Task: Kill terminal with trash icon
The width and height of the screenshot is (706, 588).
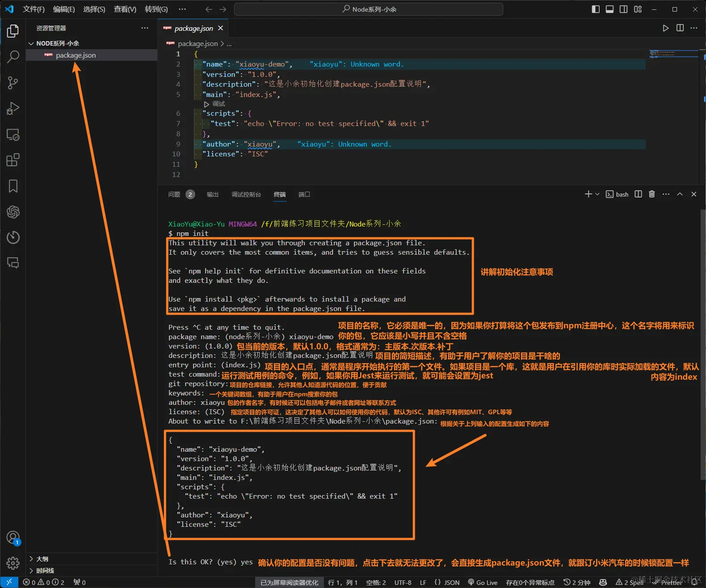Action: coord(652,194)
